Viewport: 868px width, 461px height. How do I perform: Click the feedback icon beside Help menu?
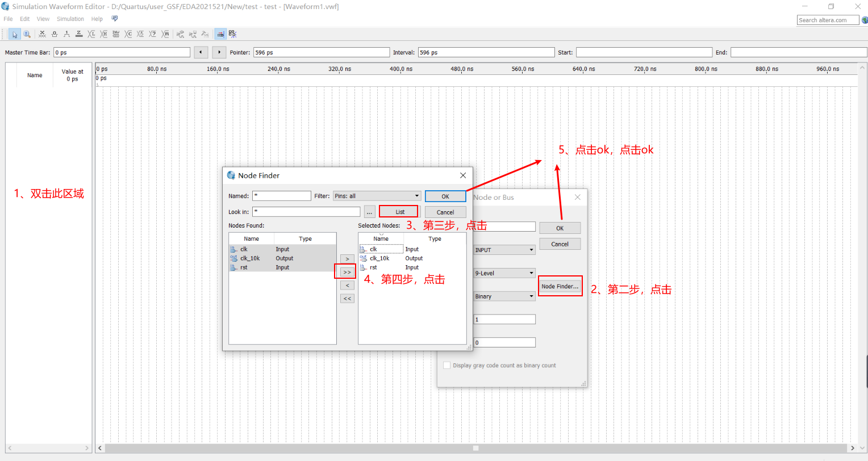click(114, 19)
